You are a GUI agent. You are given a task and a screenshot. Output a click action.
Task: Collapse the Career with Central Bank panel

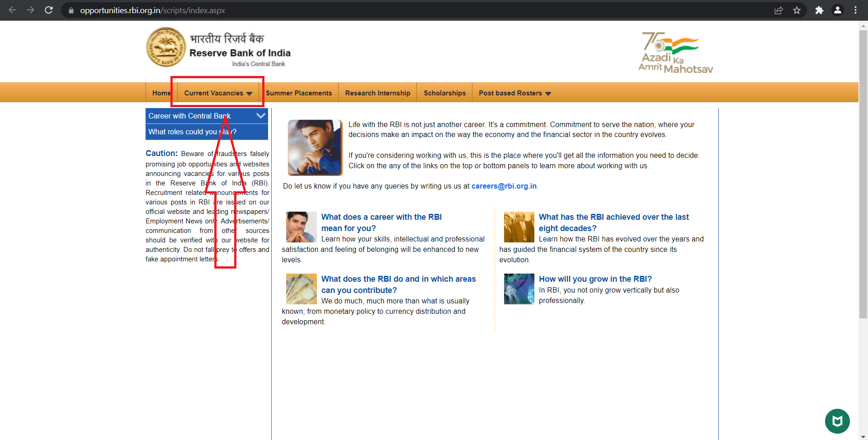260,116
